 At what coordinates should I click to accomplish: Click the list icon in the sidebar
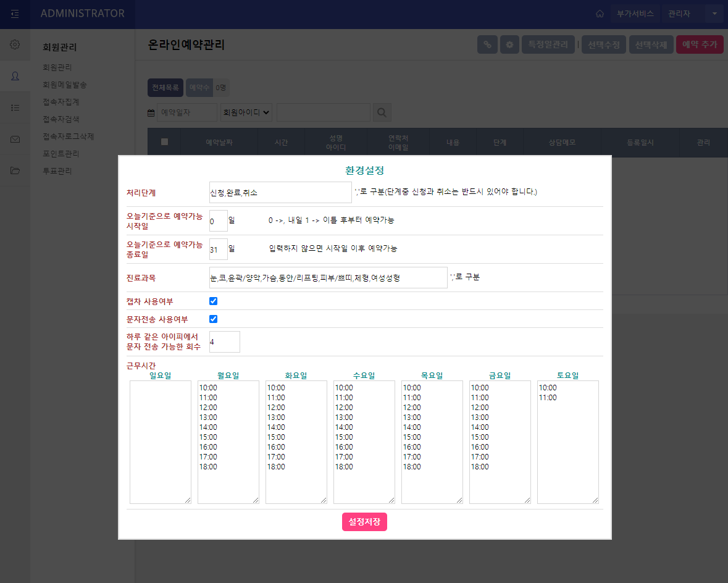15,107
